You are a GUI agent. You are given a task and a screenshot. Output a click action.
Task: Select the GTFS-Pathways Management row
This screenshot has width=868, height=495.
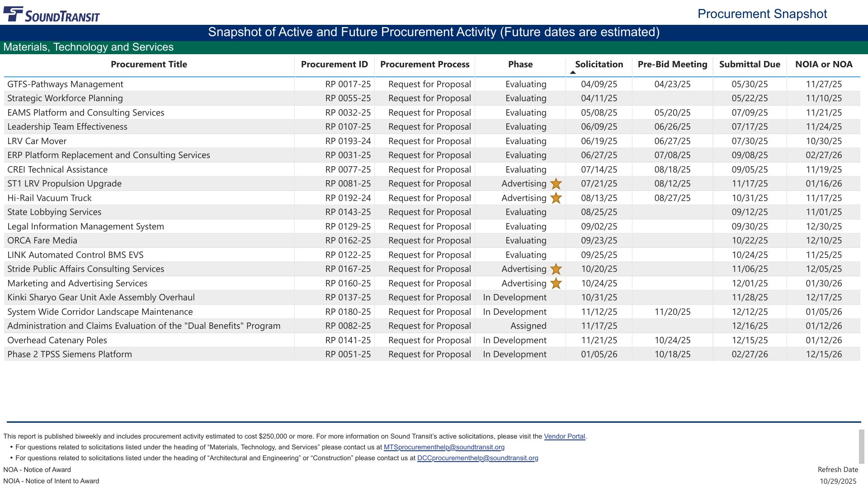pos(65,84)
